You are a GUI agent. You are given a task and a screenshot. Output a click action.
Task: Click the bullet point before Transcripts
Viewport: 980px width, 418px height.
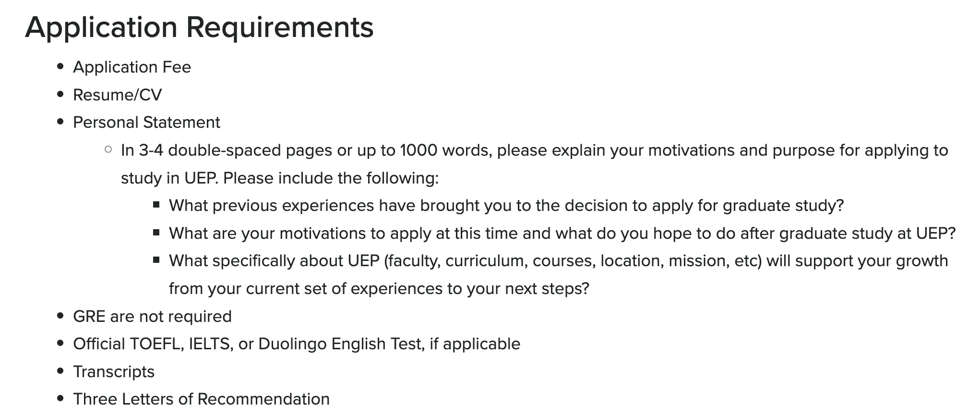[x=60, y=371]
